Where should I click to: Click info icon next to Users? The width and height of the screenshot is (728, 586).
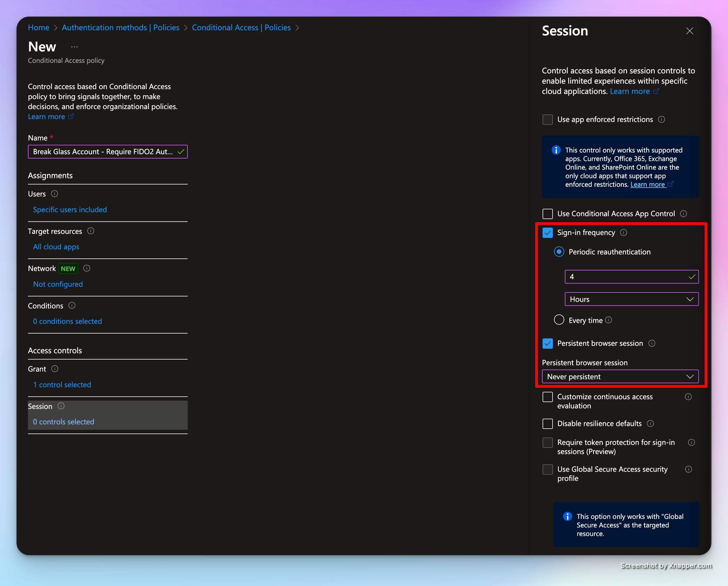(54, 194)
